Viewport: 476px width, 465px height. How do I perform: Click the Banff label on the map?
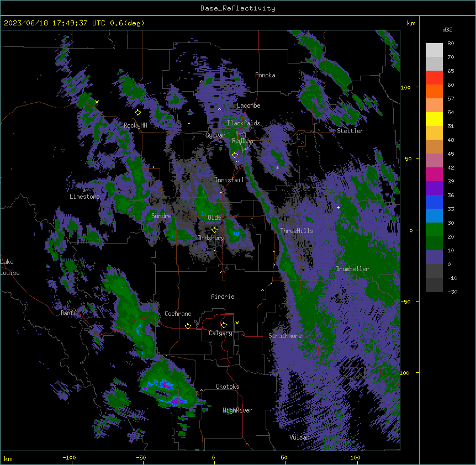pos(68,313)
